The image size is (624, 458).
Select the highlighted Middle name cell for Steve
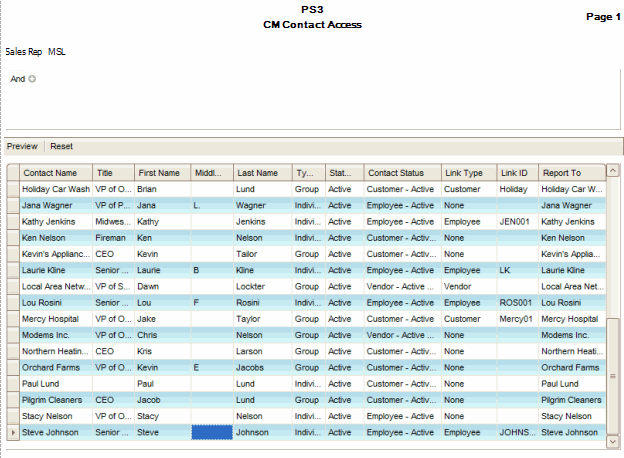coord(211,433)
